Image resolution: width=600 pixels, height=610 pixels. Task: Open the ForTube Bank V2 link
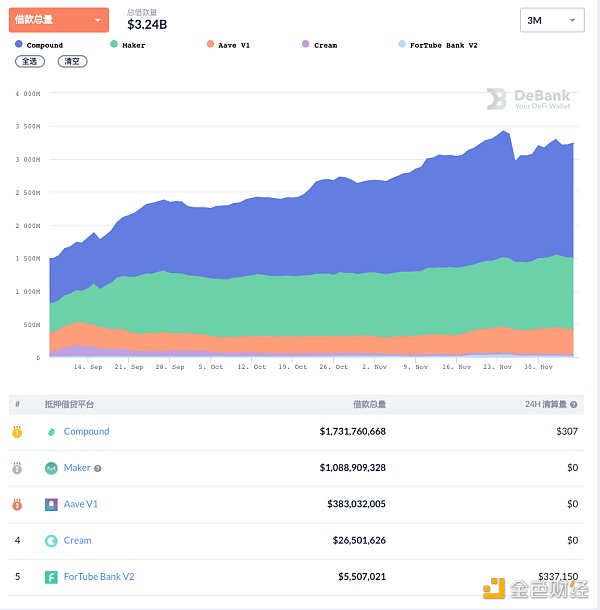coord(99,576)
